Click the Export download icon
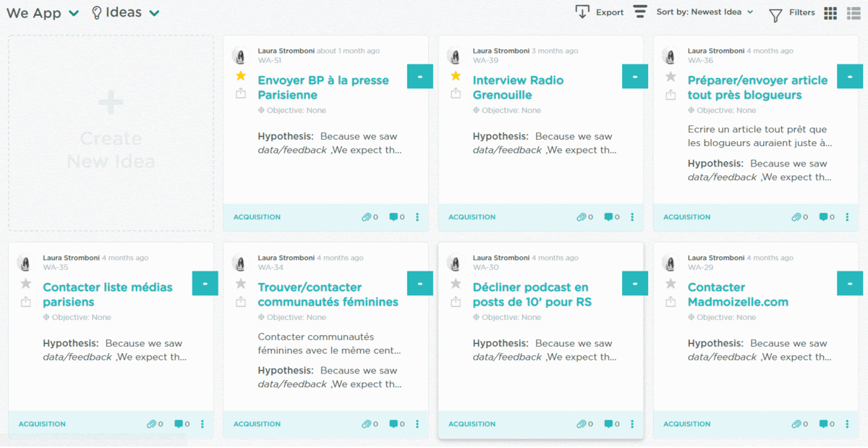868x448 pixels. 582,12
